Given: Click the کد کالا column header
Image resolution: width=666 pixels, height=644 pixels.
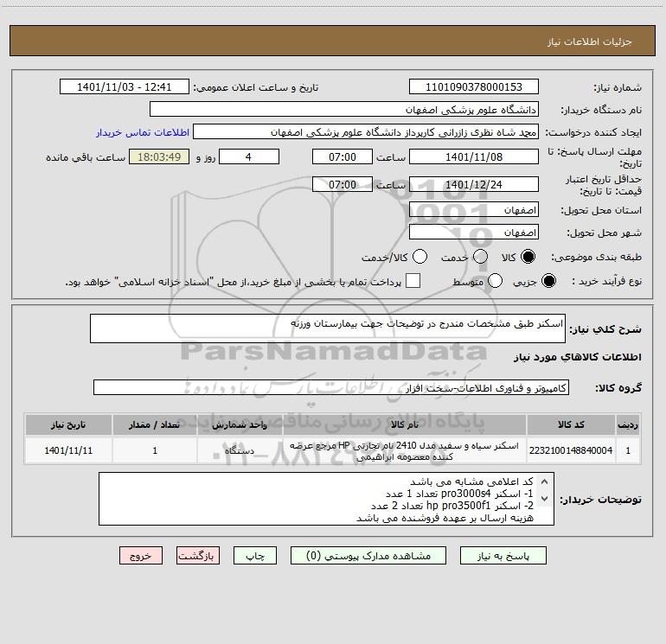Looking at the screenshot, I should [571, 424].
